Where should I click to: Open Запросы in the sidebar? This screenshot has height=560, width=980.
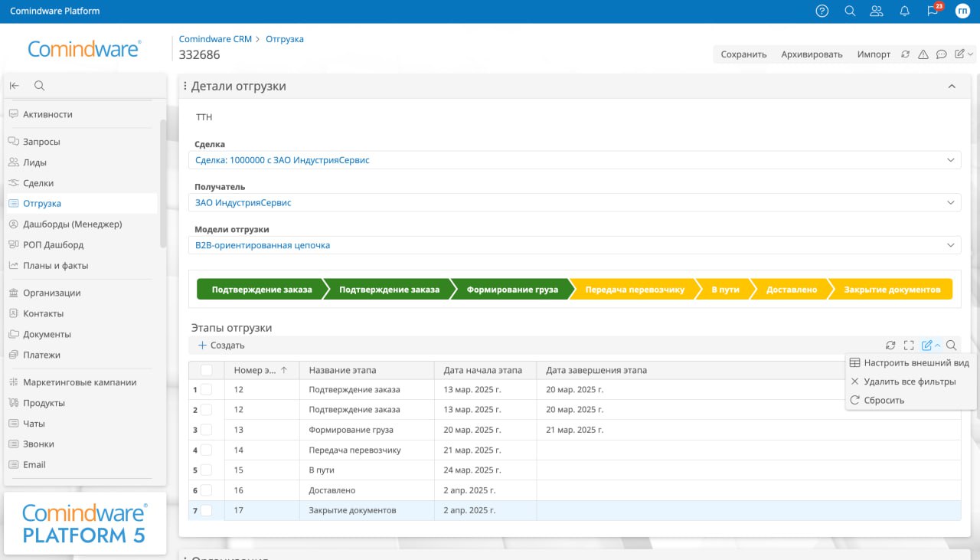pos(41,142)
